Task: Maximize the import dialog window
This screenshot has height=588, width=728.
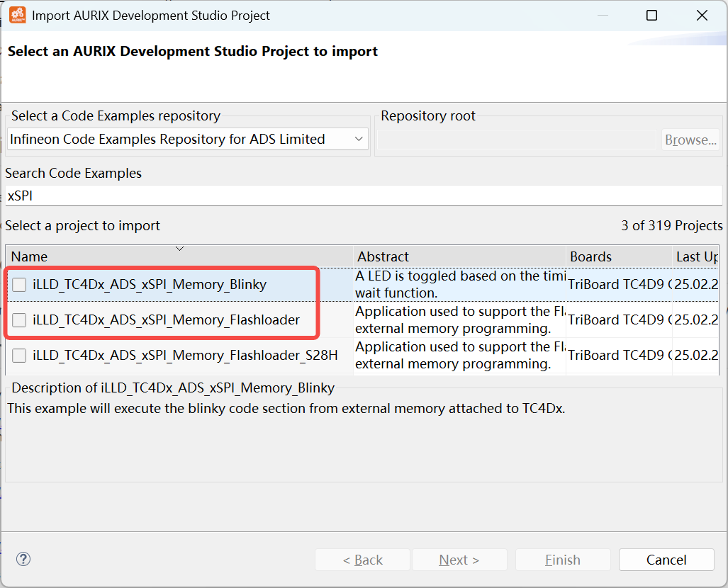Action: 651,15
